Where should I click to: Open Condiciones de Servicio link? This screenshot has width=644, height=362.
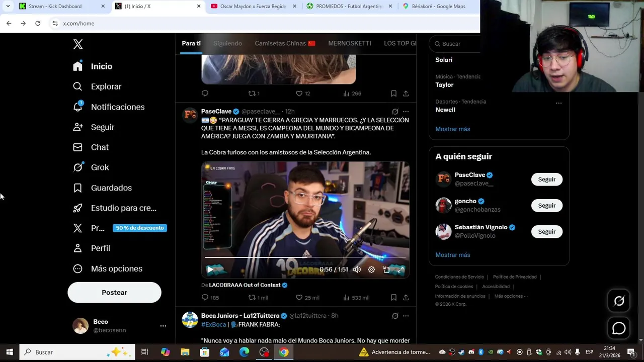point(459,277)
